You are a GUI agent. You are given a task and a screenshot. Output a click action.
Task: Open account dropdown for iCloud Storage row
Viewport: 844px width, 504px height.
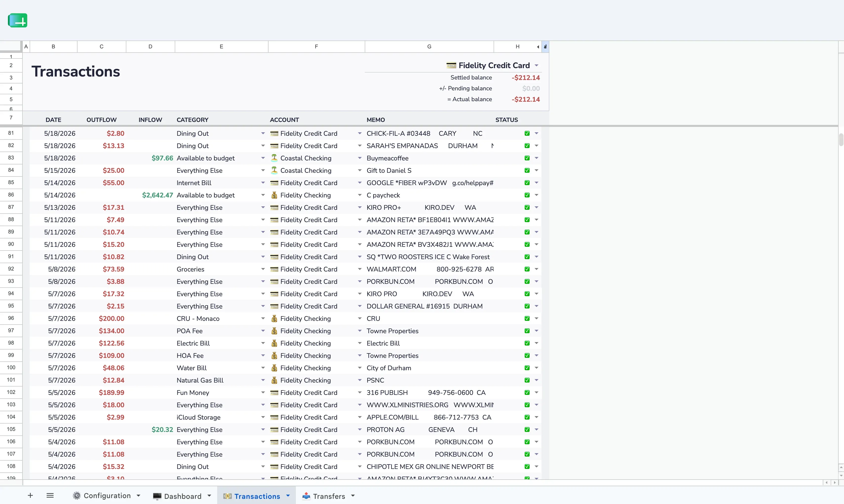360,417
